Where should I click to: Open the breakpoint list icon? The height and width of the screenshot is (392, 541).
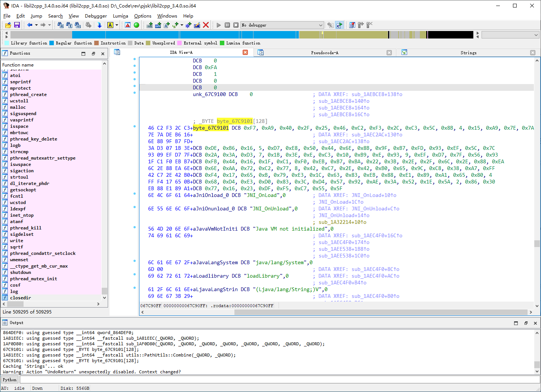pos(352,25)
